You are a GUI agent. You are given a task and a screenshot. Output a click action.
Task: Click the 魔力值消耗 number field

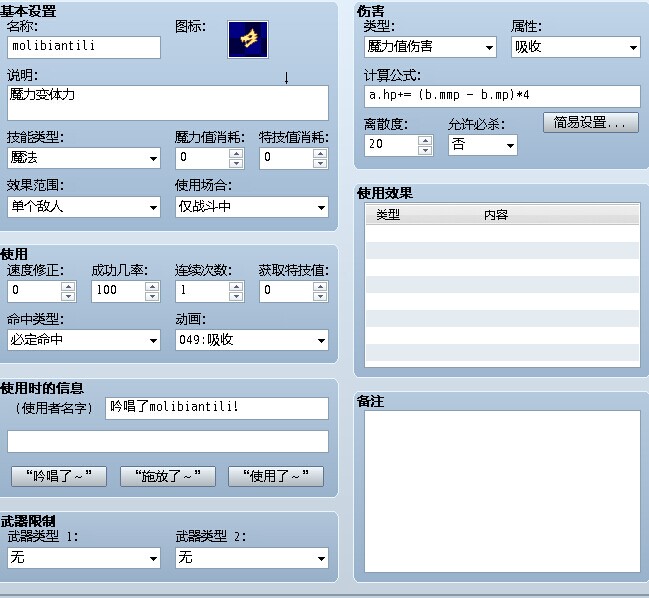(x=202, y=158)
